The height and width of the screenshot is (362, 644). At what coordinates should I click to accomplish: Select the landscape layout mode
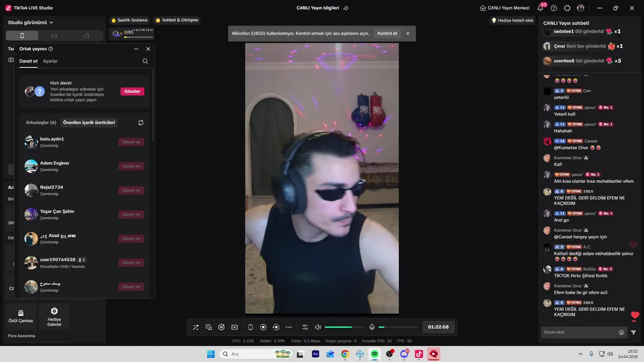click(54, 36)
